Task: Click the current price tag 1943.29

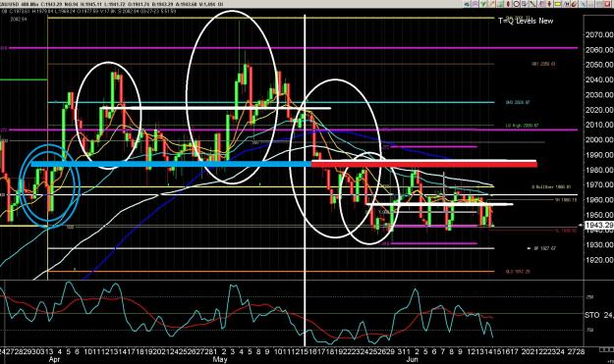Action: [x=598, y=226]
